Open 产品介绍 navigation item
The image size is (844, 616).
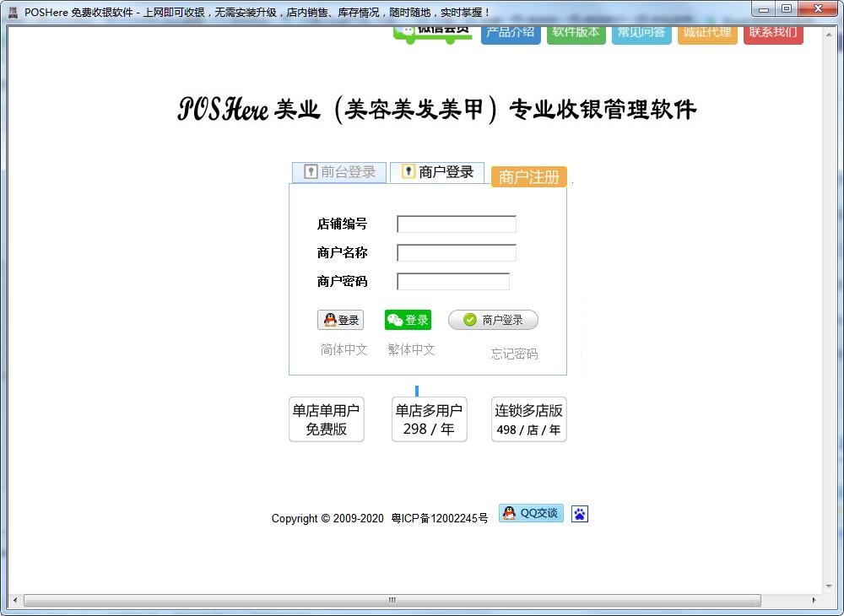coord(511,34)
